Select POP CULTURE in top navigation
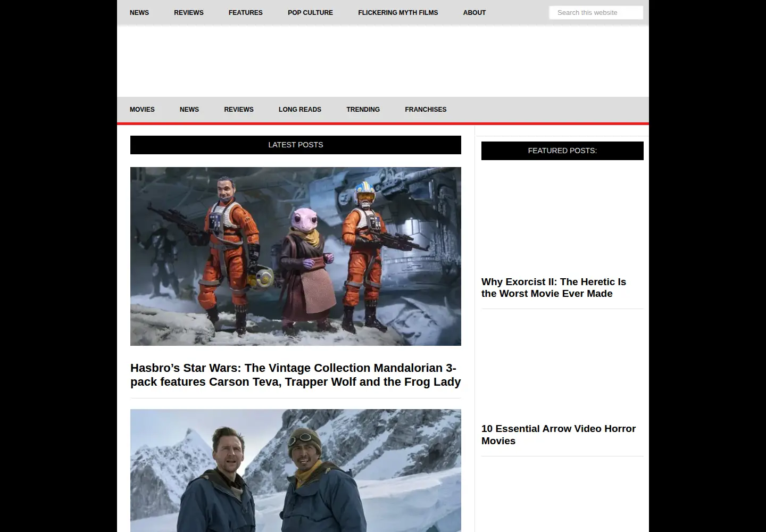This screenshot has height=532, width=766. [310, 12]
